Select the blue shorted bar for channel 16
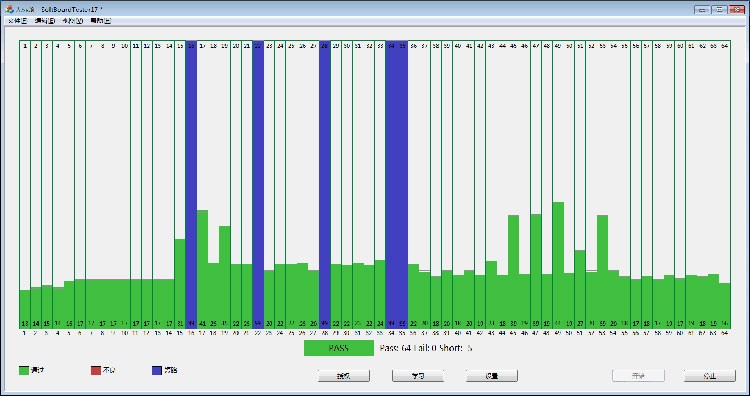 tap(191, 184)
